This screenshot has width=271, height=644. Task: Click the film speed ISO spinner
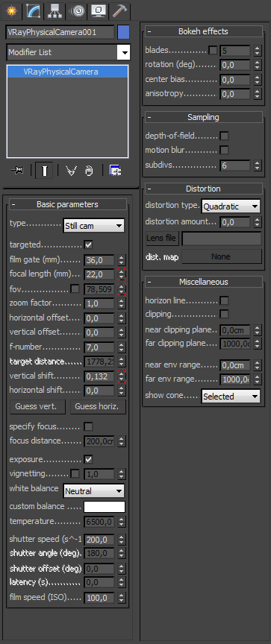click(121, 598)
